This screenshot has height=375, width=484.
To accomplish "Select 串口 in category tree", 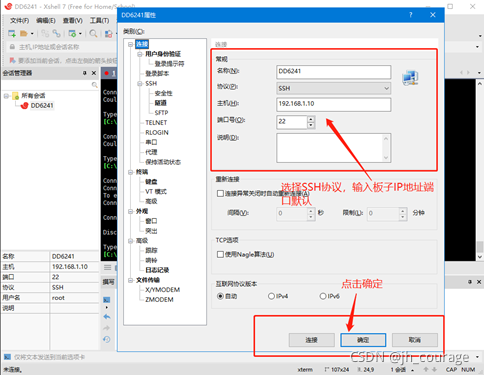I will pos(151,142).
